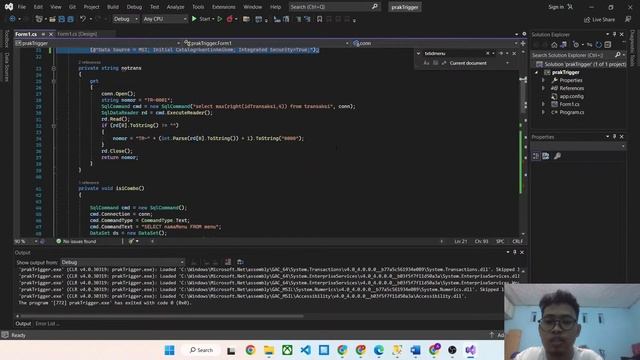The image size is (640, 360).
Task: Click Start Without Debugging outline play icon
Action: point(220,19)
